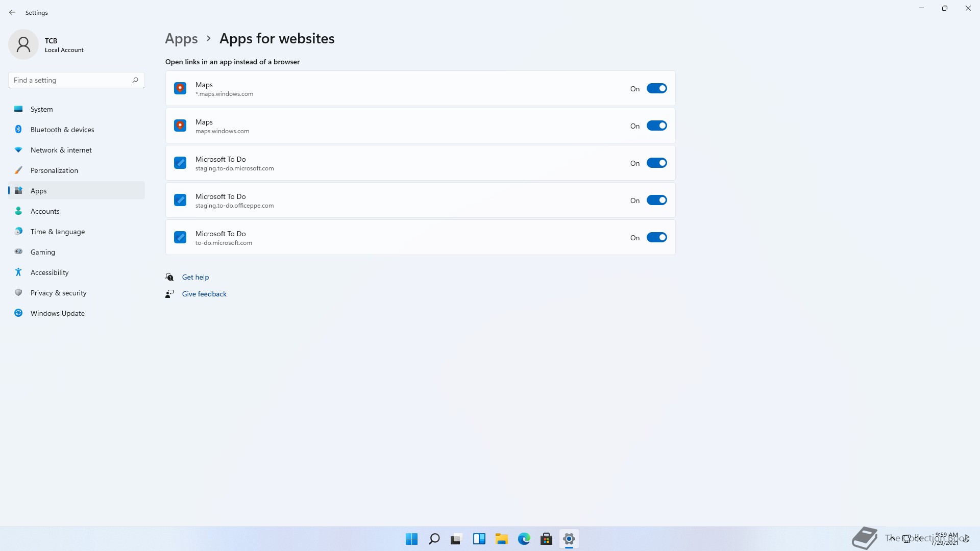Go to Bluetooth & devices
This screenshot has width=980, height=551.
tap(77, 130)
